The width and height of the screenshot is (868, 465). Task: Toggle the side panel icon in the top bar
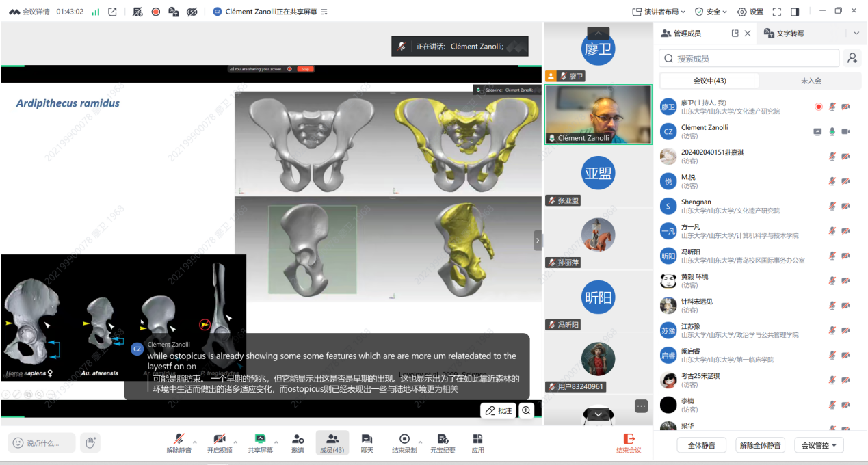[x=795, y=12]
